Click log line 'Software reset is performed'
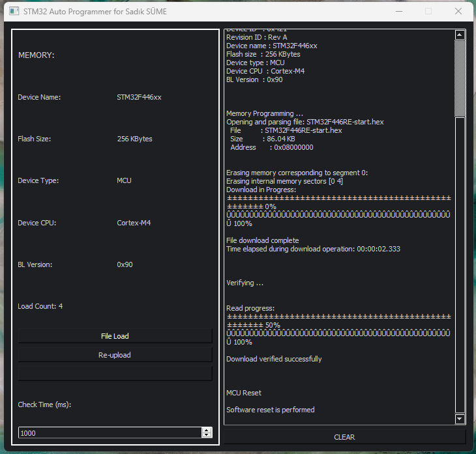 click(270, 410)
